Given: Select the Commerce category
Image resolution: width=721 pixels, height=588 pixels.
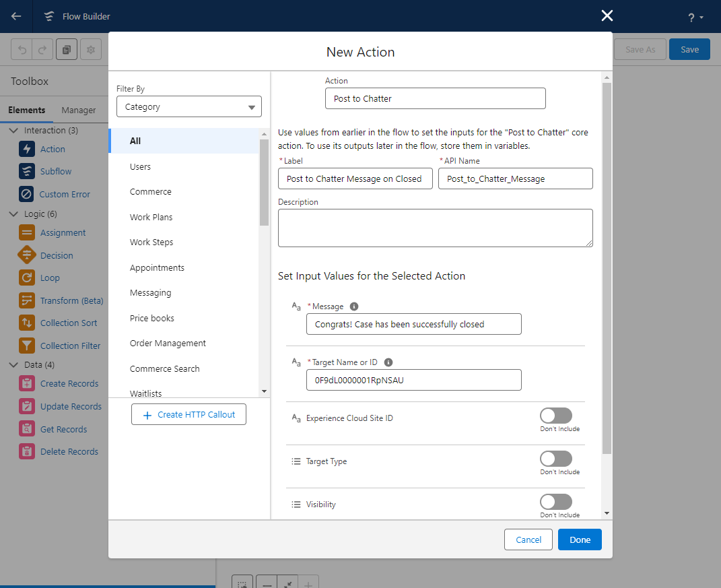Looking at the screenshot, I should (x=184, y=191).
